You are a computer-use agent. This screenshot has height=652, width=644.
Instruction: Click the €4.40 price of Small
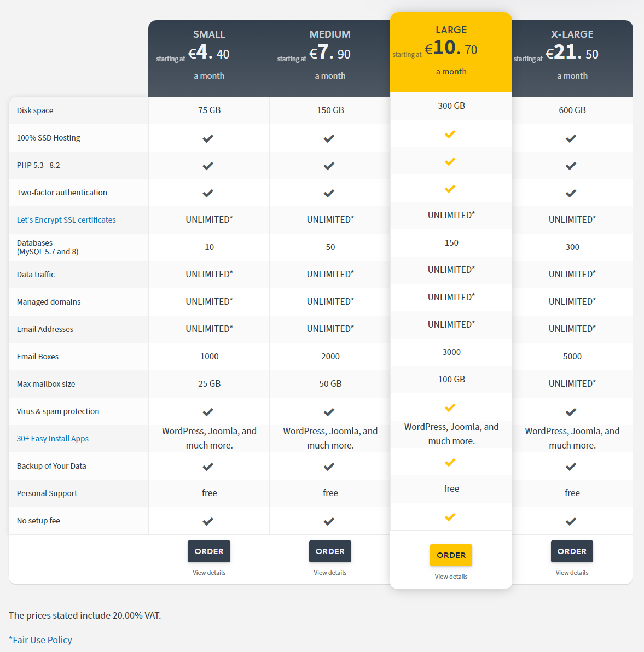point(208,53)
